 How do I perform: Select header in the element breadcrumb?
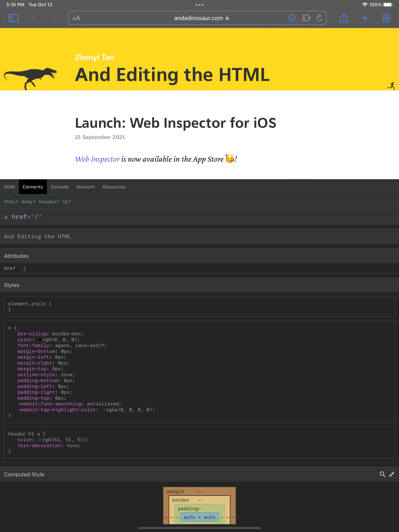(47, 202)
